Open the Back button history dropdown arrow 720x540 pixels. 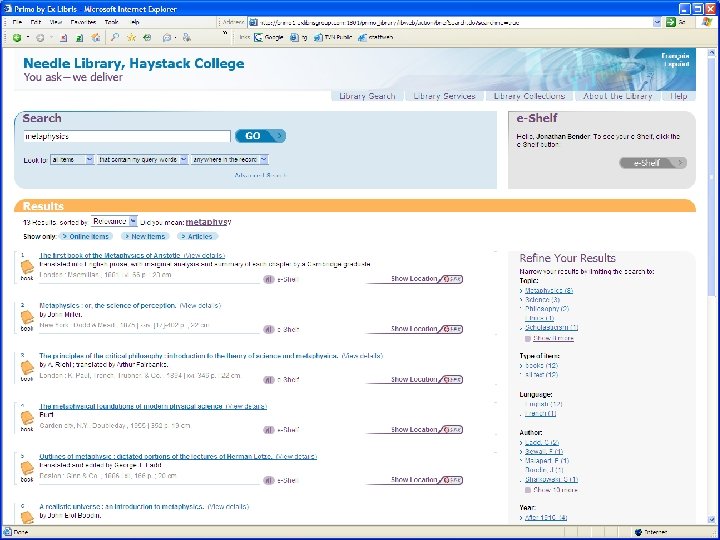coord(28,38)
